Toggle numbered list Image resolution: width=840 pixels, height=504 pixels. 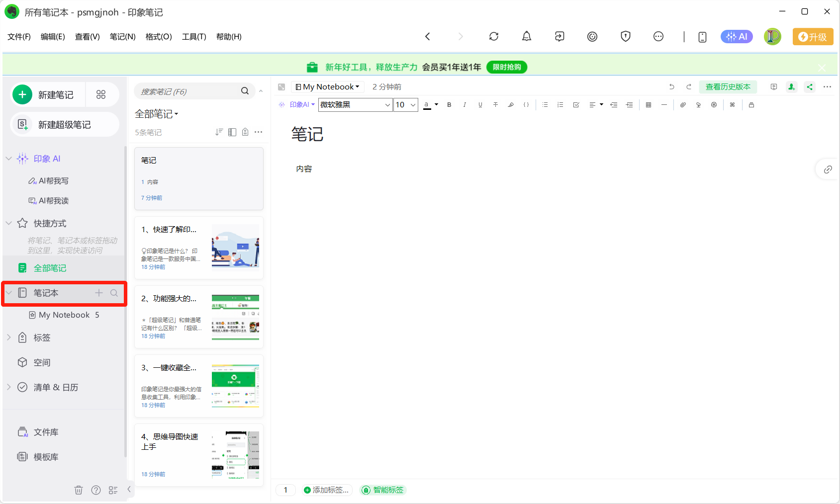560,105
